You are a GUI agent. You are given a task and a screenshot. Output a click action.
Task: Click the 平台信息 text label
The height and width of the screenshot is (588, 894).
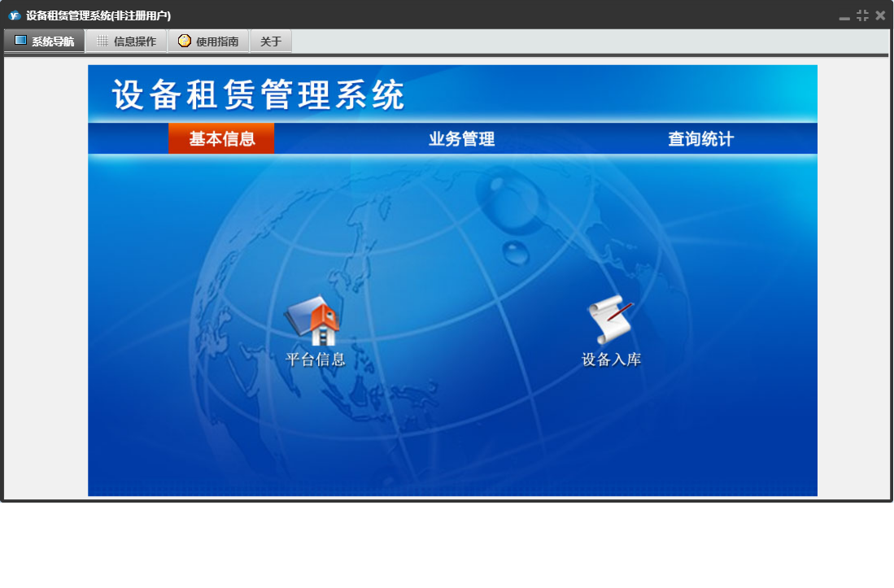click(316, 359)
